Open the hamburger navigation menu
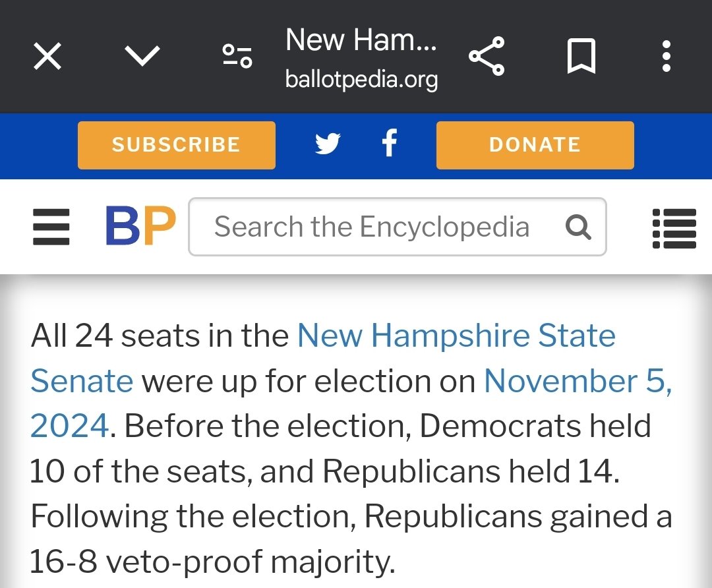This screenshot has height=588, width=712. [51, 227]
